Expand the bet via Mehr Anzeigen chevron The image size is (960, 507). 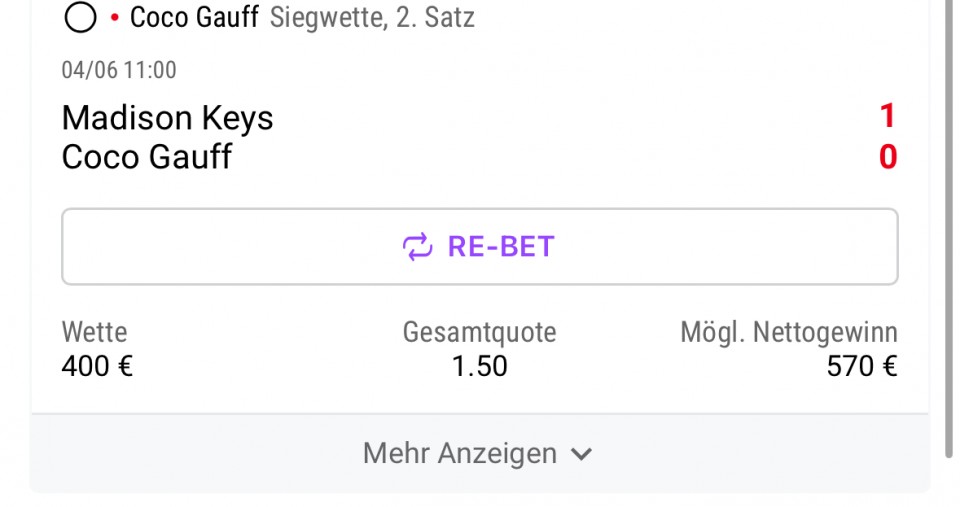[581, 454]
